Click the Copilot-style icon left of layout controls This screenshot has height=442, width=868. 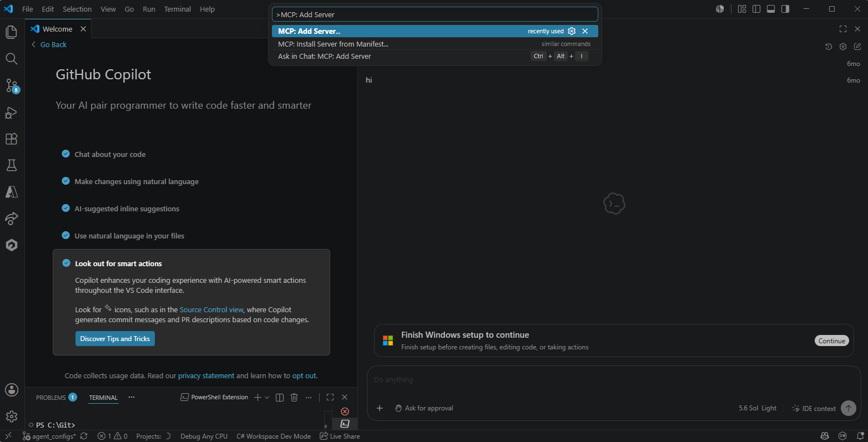720,9
